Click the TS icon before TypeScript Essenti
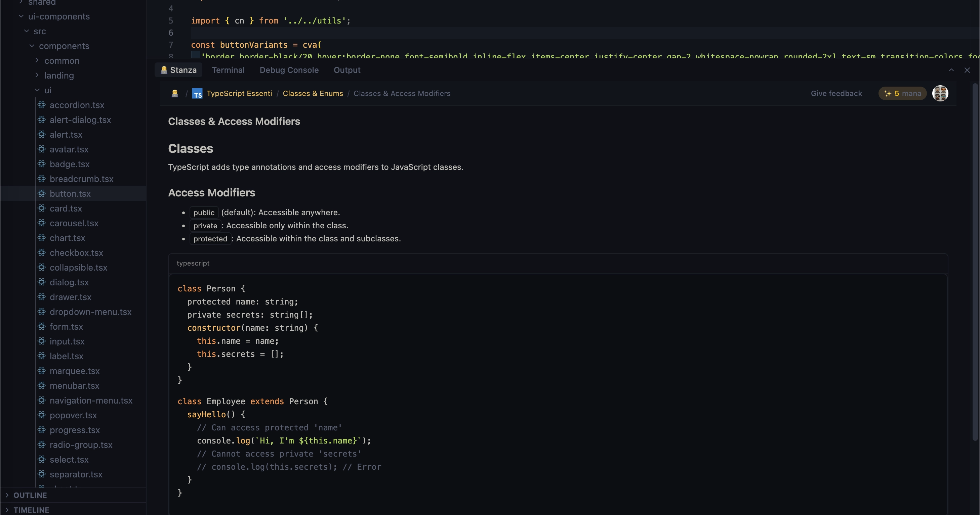Image resolution: width=980 pixels, height=515 pixels. (198, 93)
